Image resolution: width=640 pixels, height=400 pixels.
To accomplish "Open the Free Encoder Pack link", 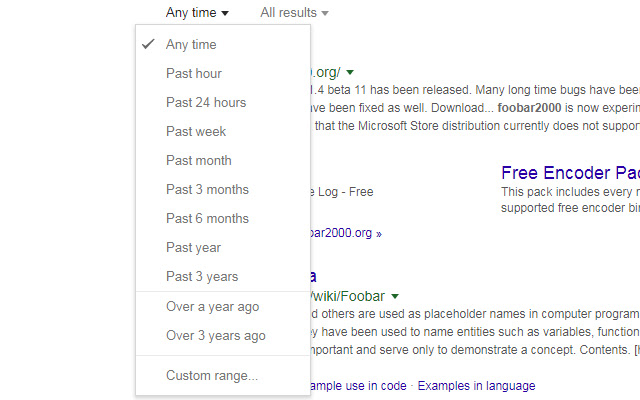I will point(570,173).
